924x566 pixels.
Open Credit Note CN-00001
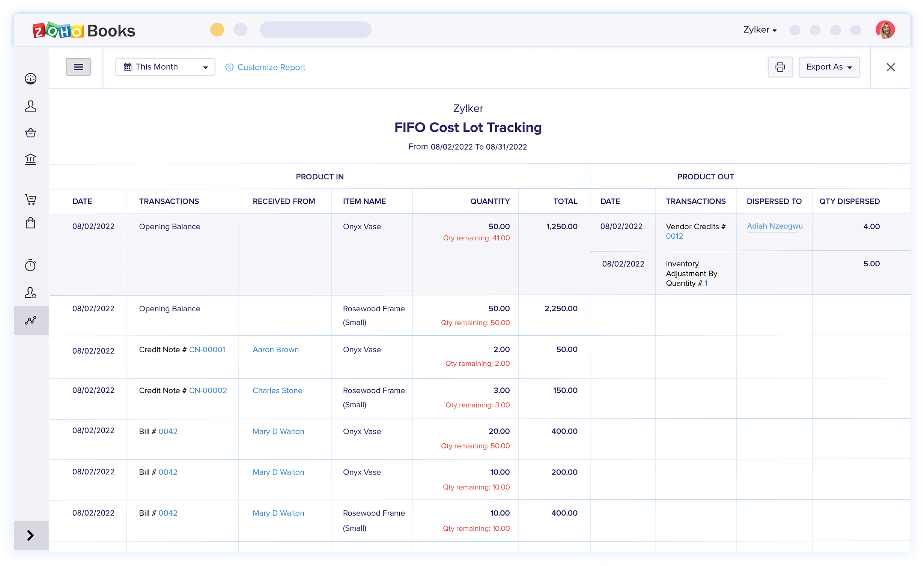[x=207, y=349]
